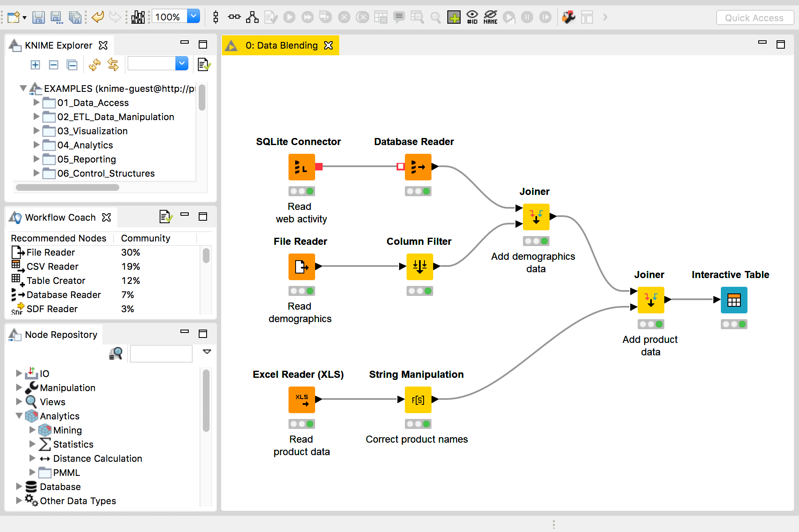
Task: Undo the last workflow action
Action: tap(97, 17)
